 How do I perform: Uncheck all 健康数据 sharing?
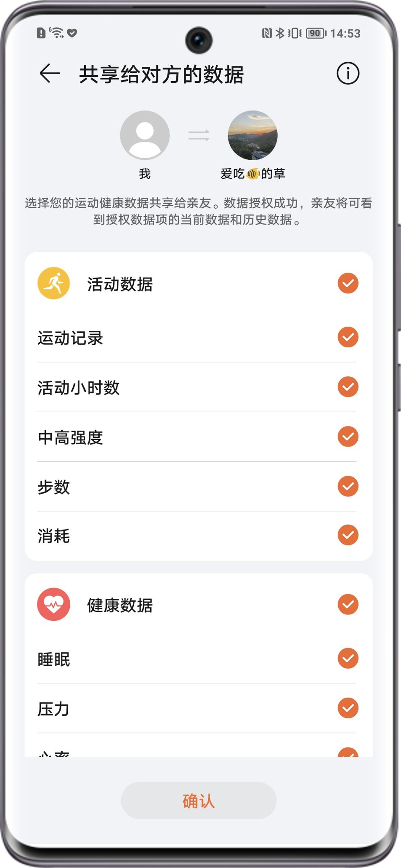coord(348,604)
